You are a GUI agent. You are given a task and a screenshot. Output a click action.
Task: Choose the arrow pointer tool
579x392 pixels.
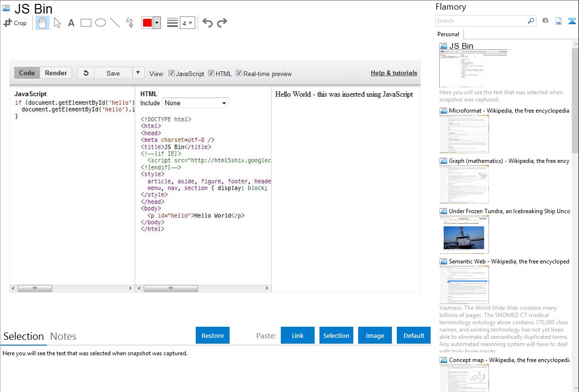point(57,23)
